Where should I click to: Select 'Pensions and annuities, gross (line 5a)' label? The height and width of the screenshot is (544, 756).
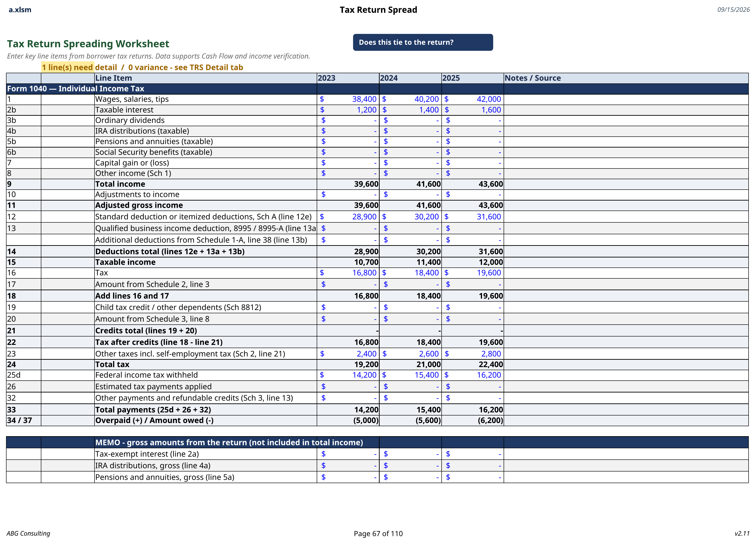pyautogui.click(x=165, y=477)
